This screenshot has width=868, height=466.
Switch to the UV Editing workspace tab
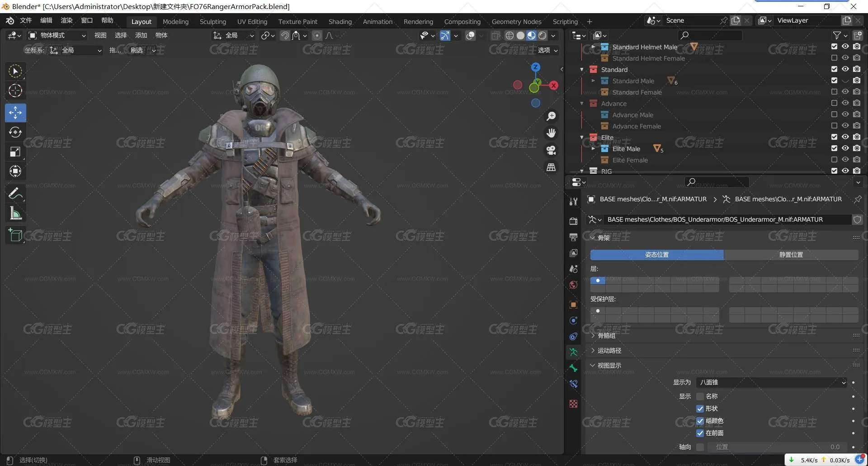pos(252,21)
